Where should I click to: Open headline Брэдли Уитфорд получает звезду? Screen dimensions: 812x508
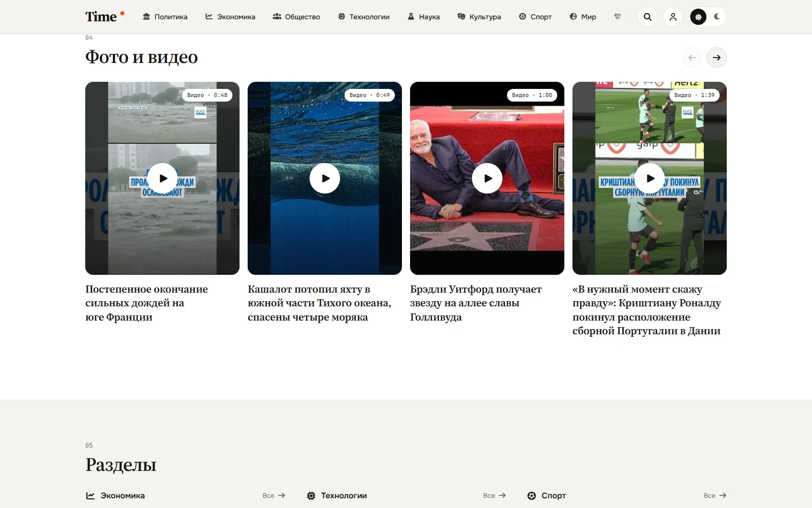(x=476, y=303)
